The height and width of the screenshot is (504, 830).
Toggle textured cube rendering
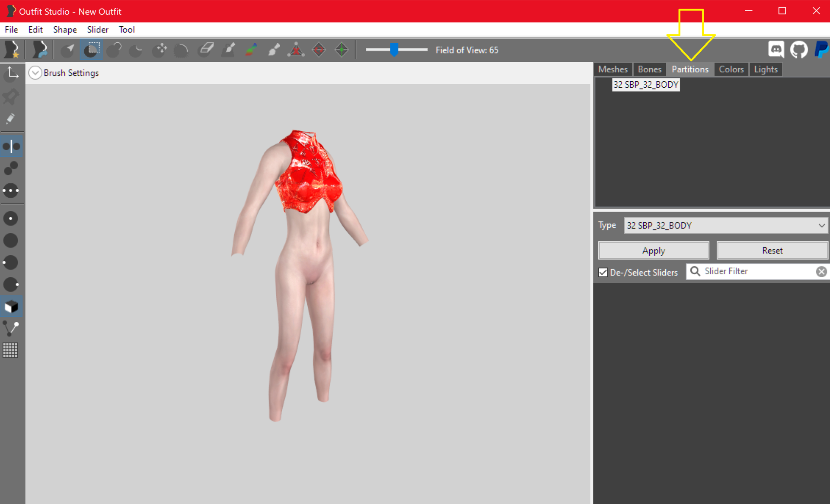tap(11, 307)
